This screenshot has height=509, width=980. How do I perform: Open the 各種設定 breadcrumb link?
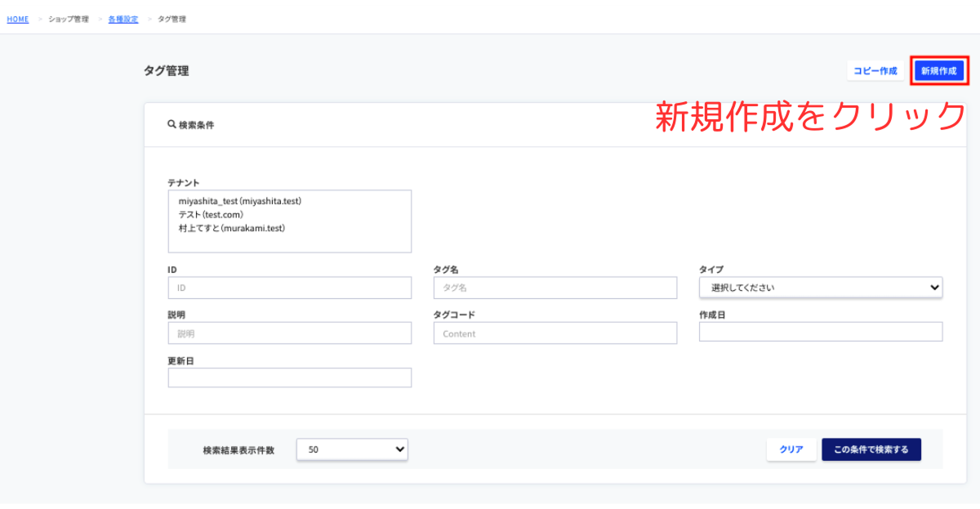point(123,19)
